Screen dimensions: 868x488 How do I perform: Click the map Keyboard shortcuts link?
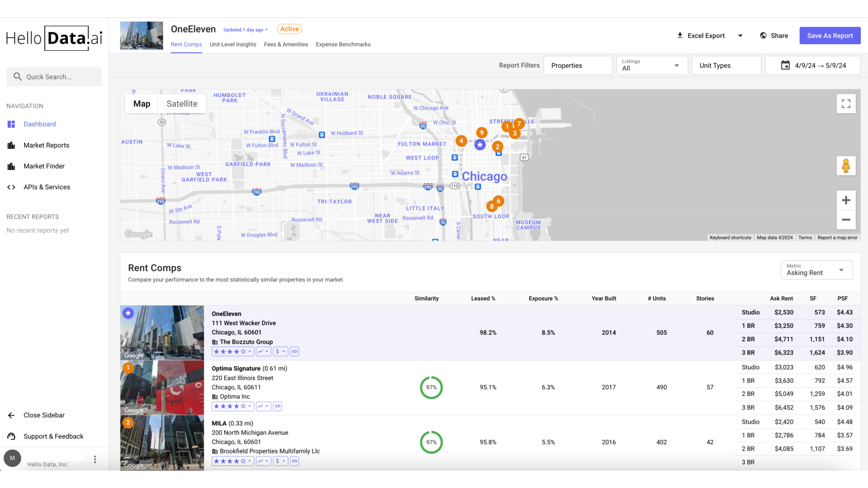(730, 238)
